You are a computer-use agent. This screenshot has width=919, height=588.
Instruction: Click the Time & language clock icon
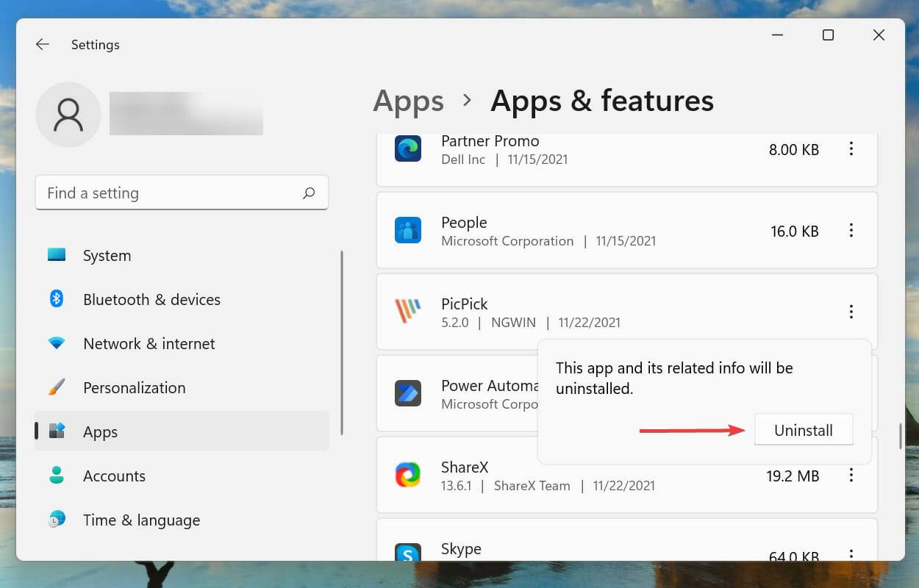tap(57, 520)
